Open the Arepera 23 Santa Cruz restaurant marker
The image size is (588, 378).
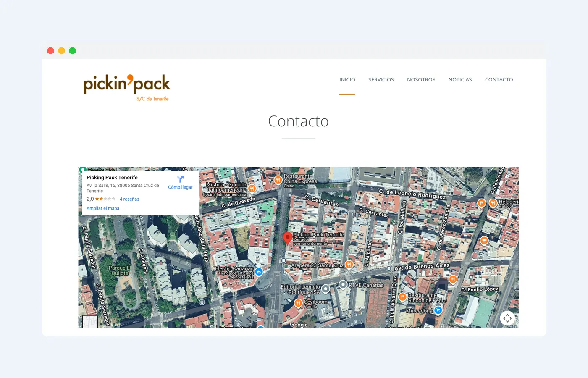click(349, 265)
